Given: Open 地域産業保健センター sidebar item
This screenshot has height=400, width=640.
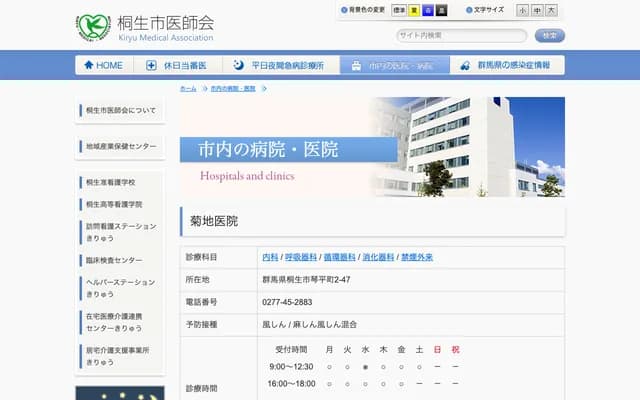Looking at the screenshot, I should click(x=120, y=146).
